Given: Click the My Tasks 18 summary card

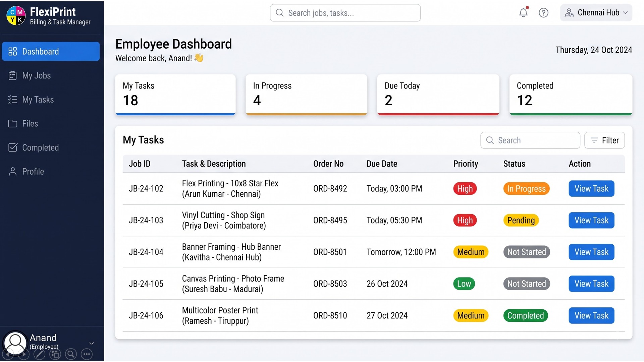Looking at the screenshot, I should tap(175, 95).
